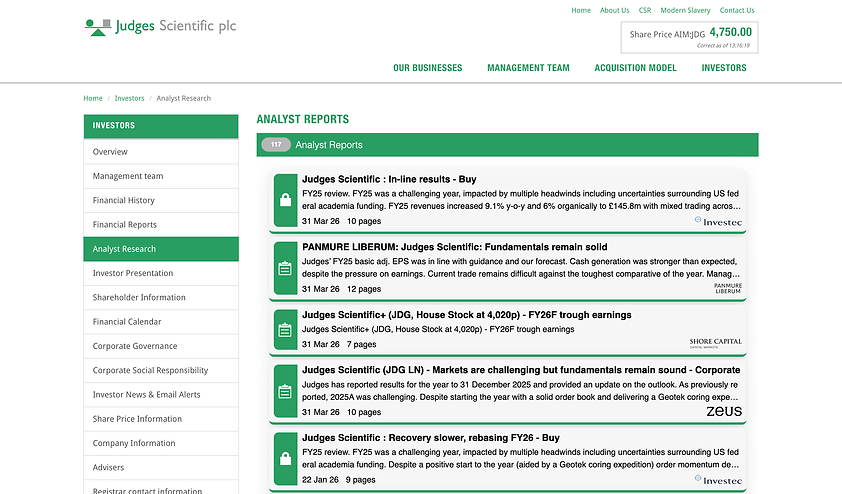Screen dimensions: 842x494
Task: Click document icon on Panmure Liberum report
Action: pyautogui.click(x=286, y=268)
